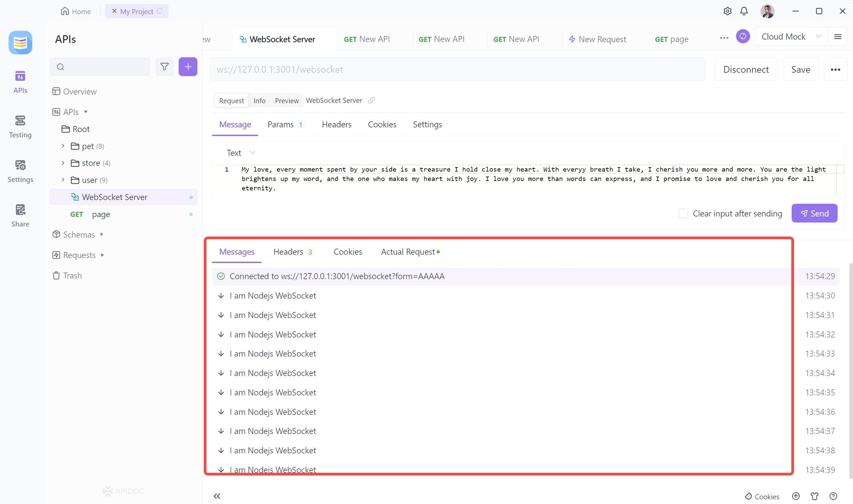Switch to the response Cookies tab

click(348, 252)
